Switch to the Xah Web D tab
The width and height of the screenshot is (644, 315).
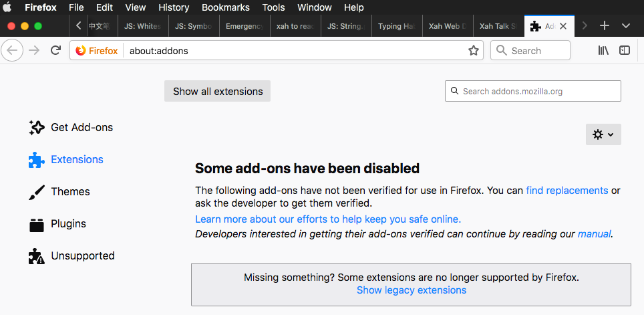click(x=448, y=26)
